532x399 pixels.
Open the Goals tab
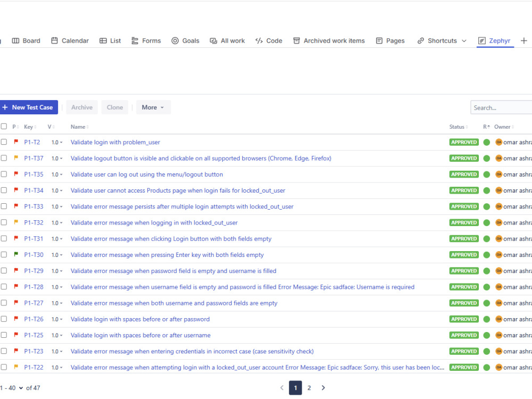pos(185,41)
